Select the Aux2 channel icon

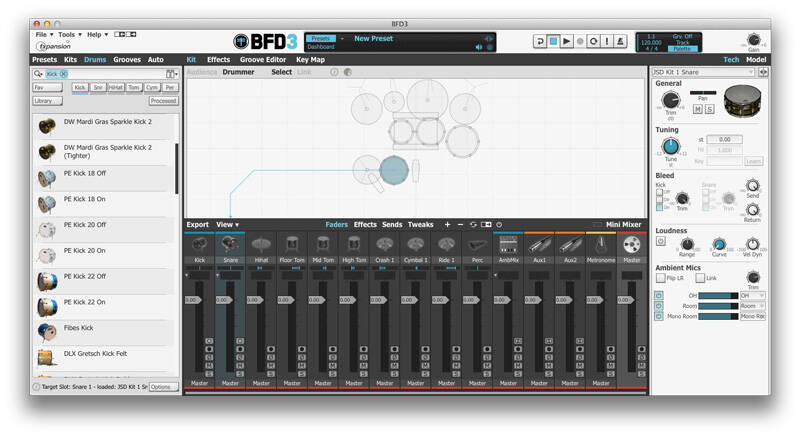tap(570, 245)
